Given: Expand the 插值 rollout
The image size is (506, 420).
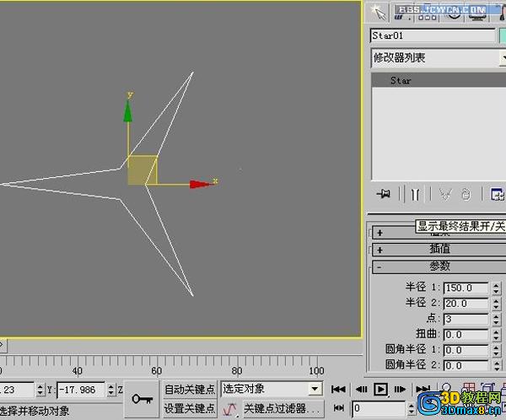Looking at the screenshot, I should (x=439, y=249).
